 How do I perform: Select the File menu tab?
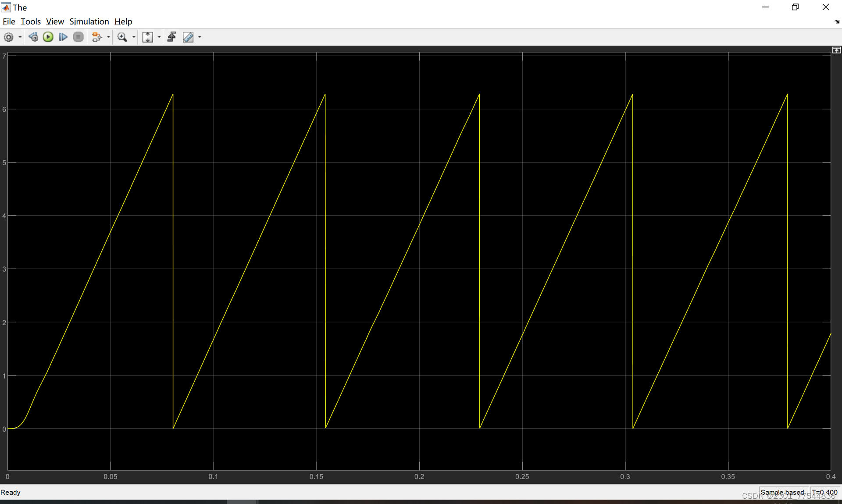pyautogui.click(x=9, y=21)
